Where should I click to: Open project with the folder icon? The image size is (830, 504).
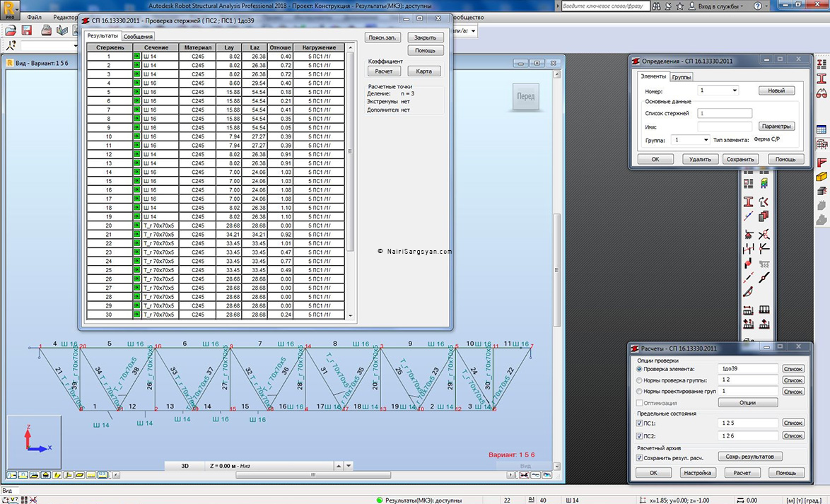pos(11,30)
